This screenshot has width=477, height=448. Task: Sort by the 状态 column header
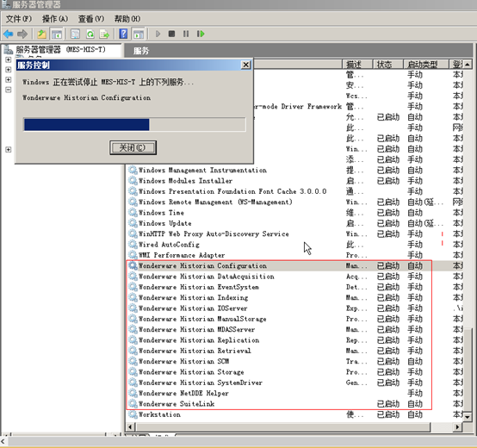[387, 65]
